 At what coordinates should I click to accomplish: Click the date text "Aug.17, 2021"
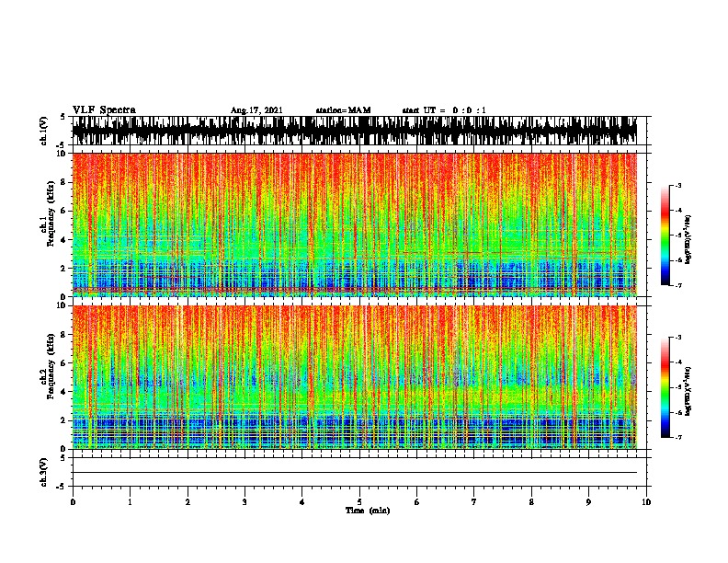256,110
